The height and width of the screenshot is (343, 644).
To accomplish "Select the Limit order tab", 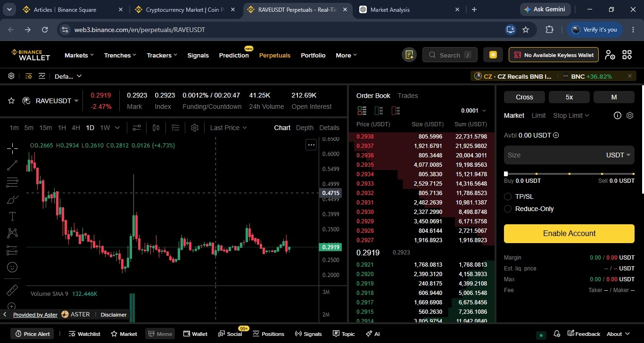I will (538, 115).
